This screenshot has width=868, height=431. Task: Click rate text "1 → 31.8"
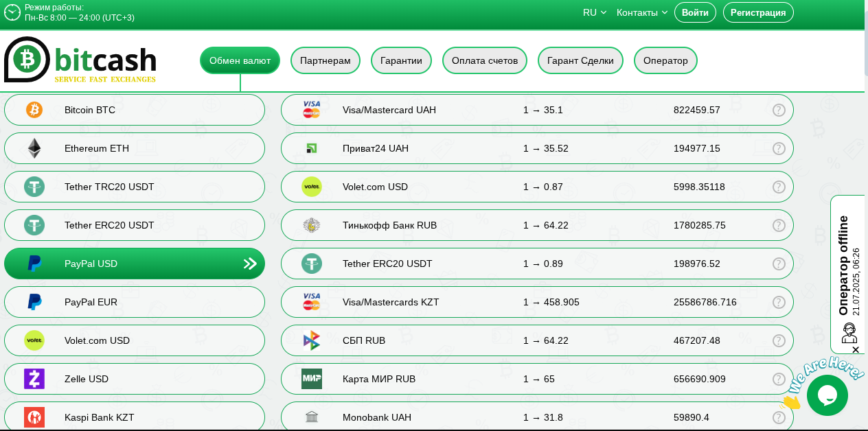(543, 417)
